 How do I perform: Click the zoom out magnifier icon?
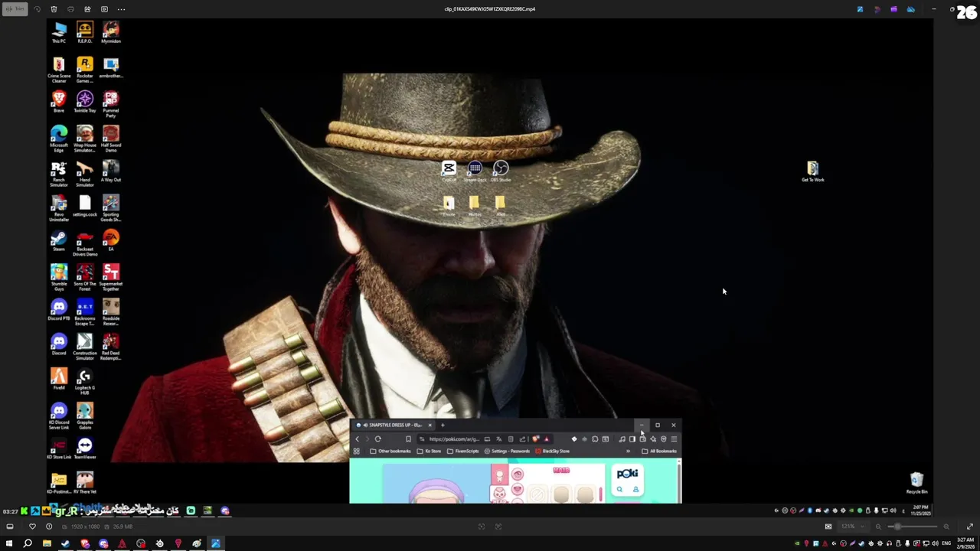(x=878, y=527)
